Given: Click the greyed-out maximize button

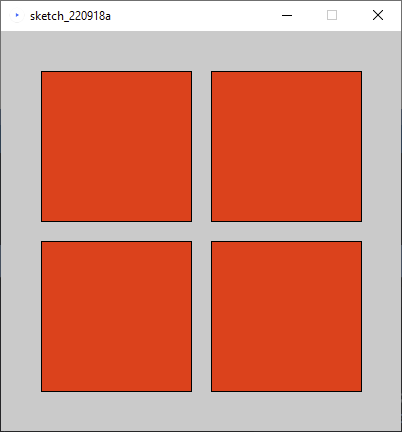Looking at the screenshot, I should click(x=332, y=15).
